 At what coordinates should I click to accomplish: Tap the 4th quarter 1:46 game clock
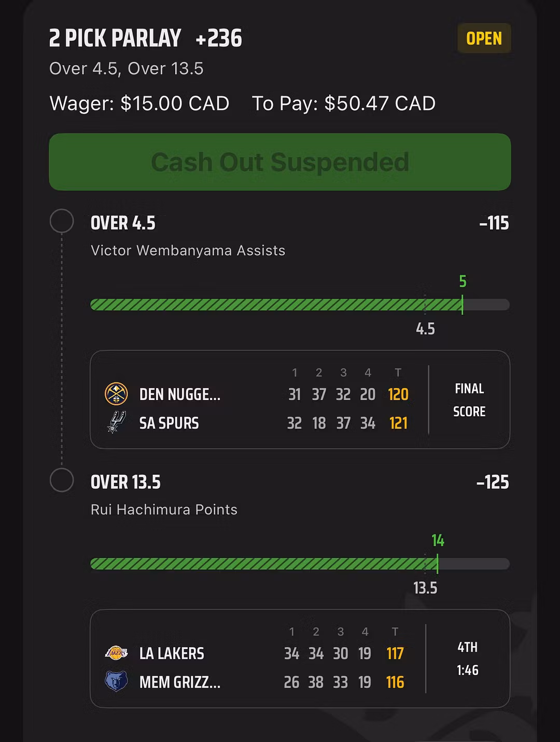pyautogui.click(x=467, y=658)
